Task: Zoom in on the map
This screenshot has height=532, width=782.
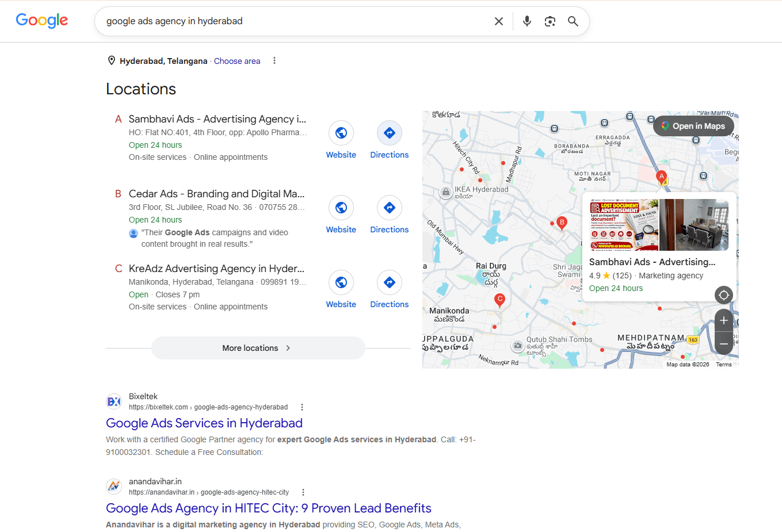Action: click(x=724, y=320)
